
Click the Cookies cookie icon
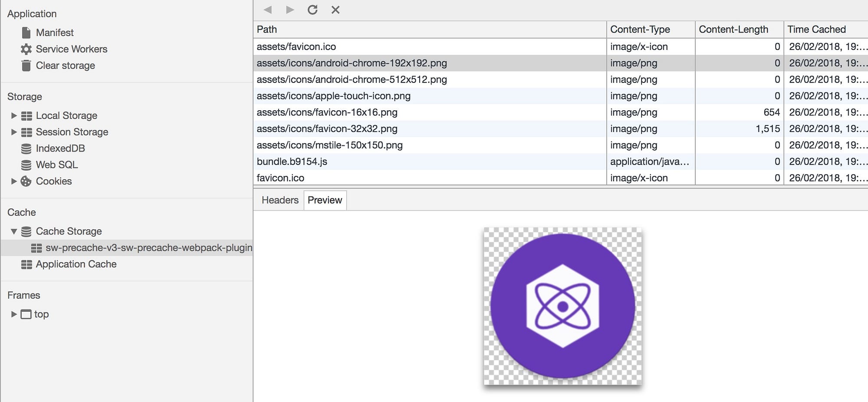pyautogui.click(x=26, y=181)
